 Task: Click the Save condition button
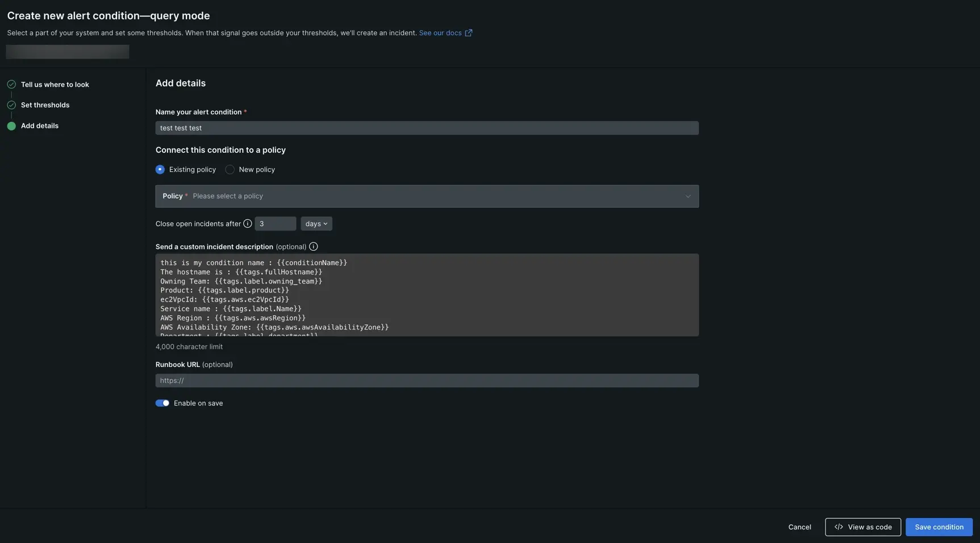(939, 527)
